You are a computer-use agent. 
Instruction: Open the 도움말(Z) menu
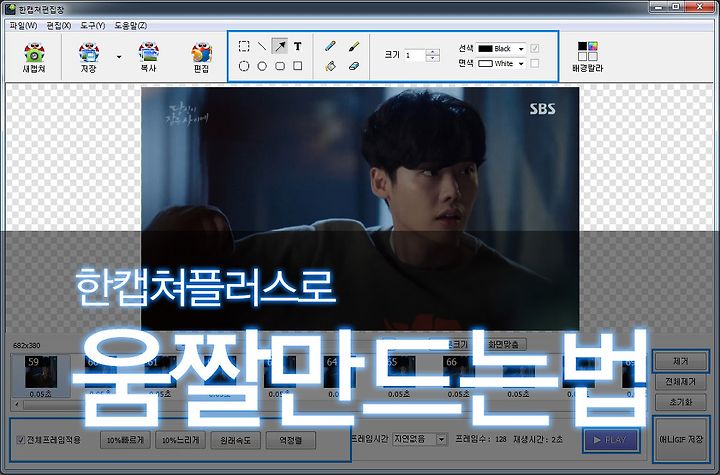point(130,26)
